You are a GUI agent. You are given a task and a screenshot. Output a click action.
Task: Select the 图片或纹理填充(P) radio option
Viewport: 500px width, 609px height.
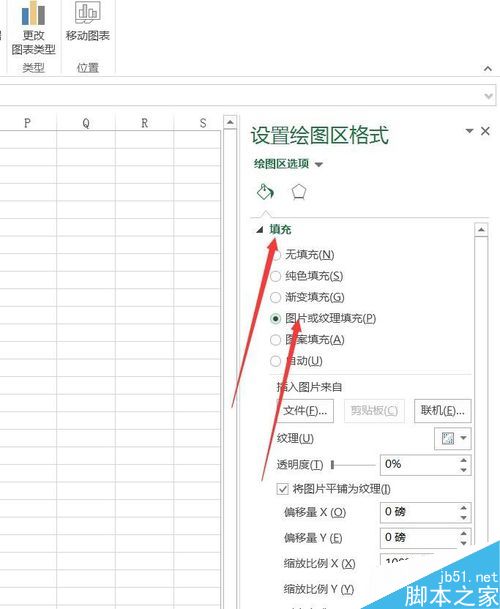pyautogui.click(x=275, y=318)
